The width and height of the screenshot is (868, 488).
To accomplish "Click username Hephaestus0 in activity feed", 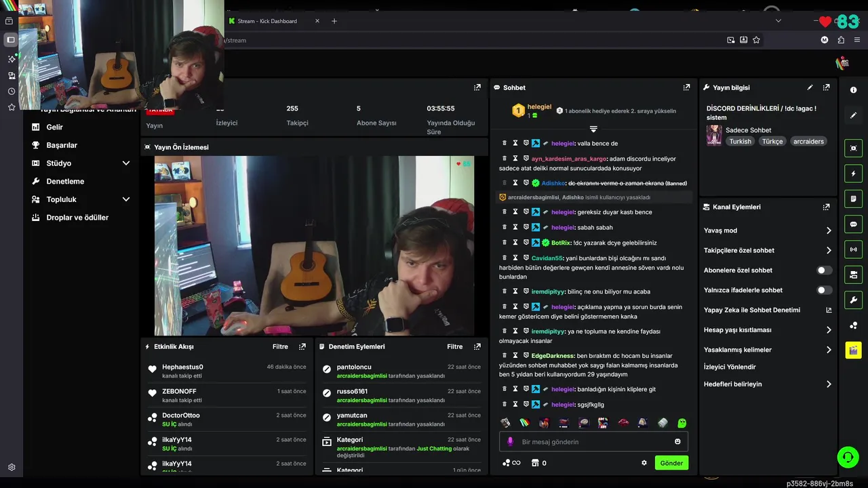I will pyautogui.click(x=182, y=367).
